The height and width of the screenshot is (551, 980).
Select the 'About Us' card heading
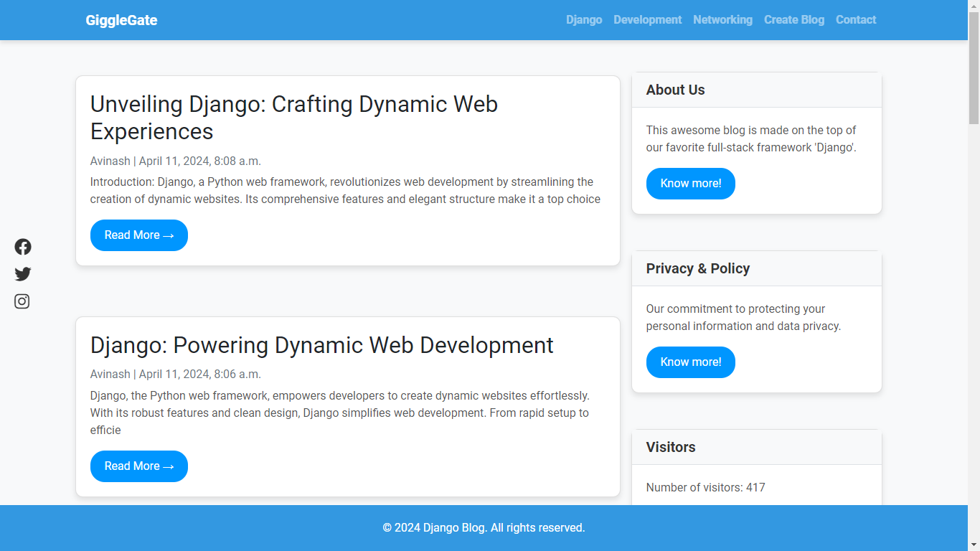tap(676, 90)
